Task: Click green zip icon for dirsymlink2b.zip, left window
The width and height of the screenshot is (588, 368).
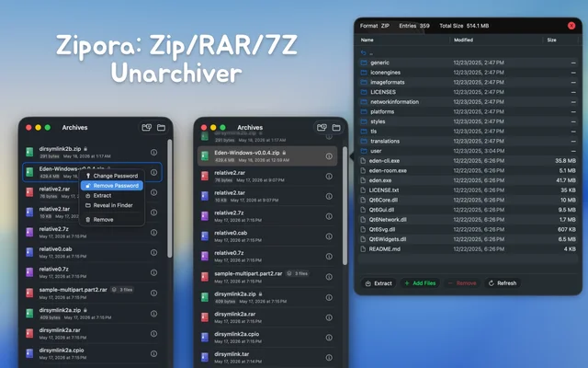Action: (x=29, y=152)
